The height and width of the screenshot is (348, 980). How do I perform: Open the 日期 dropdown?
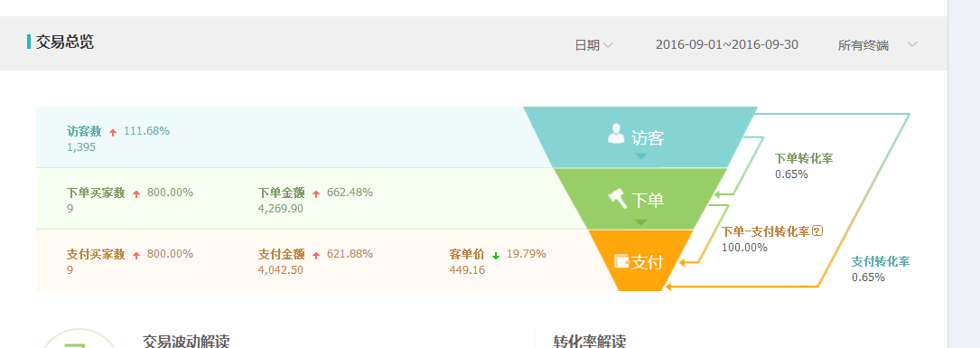[593, 45]
